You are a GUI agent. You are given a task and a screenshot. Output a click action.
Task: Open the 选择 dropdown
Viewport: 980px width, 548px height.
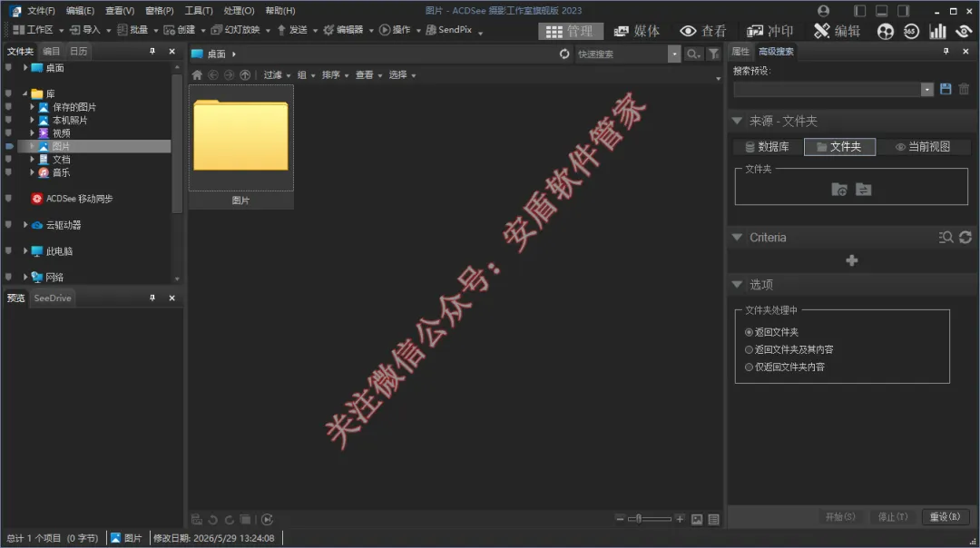coord(402,75)
